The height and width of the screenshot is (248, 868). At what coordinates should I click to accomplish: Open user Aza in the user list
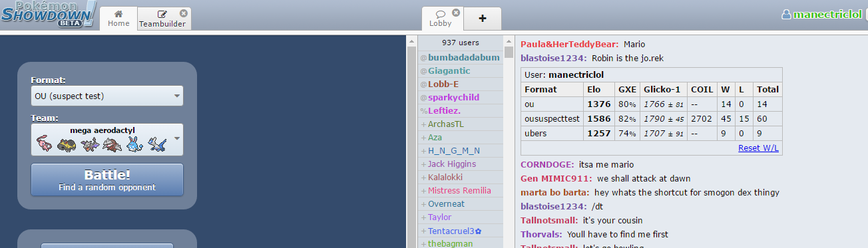(461, 138)
